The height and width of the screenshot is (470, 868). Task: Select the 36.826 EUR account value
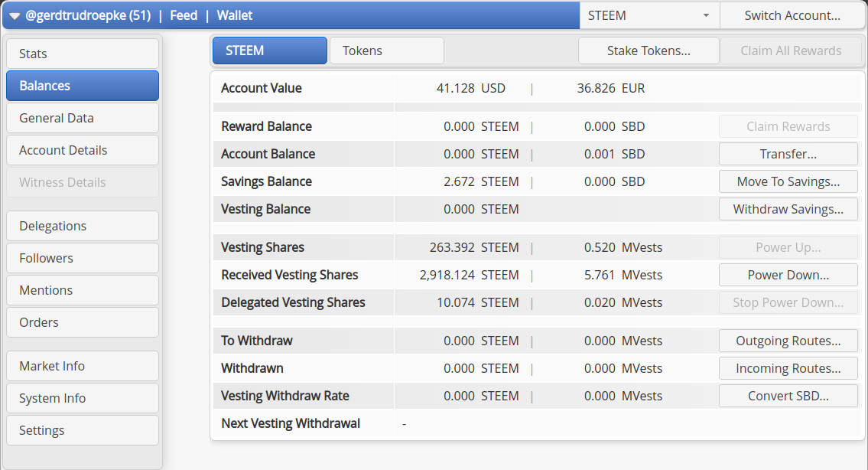click(610, 88)
